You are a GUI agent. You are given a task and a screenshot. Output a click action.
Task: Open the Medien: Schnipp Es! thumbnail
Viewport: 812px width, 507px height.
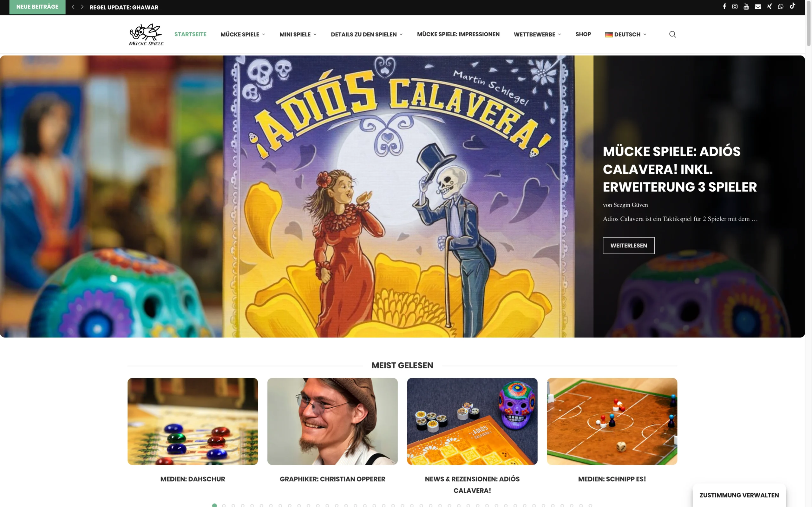612,421
